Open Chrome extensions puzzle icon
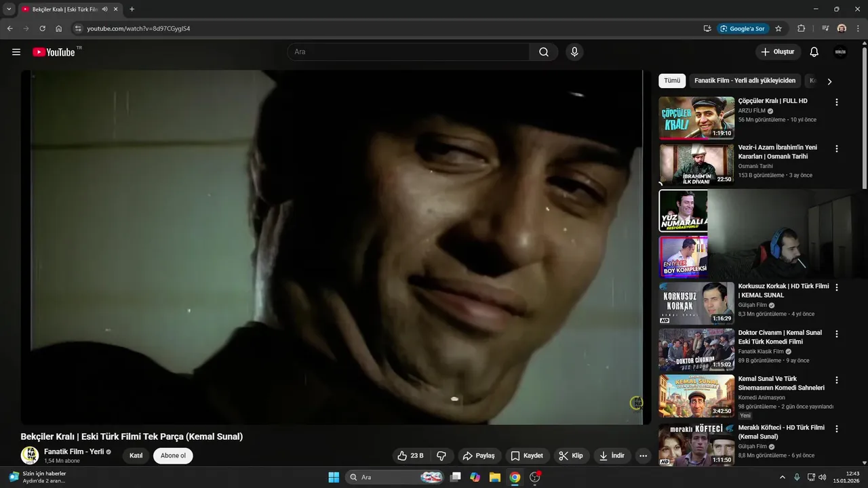This screenshot has height=488, width=868. point(801,28)
